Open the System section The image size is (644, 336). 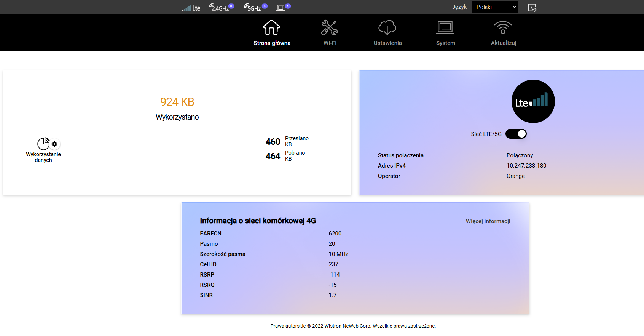pos(445,33)
